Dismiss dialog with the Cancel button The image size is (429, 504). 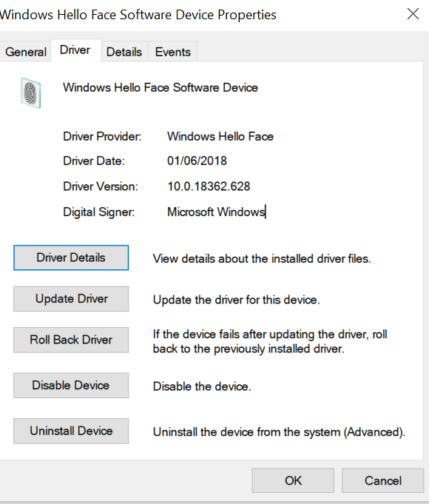pyautogui.click(x=382, y=481)
